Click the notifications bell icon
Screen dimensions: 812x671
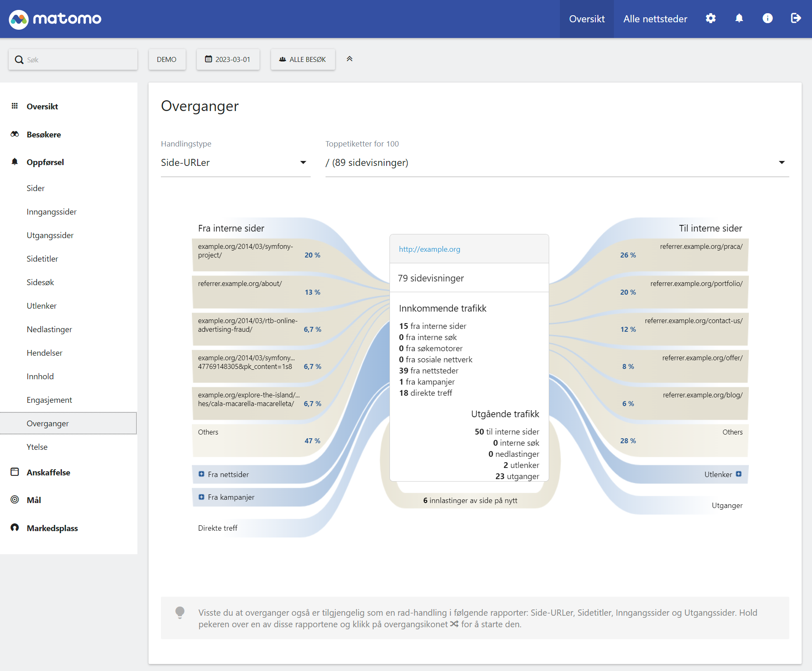[739, 19]
